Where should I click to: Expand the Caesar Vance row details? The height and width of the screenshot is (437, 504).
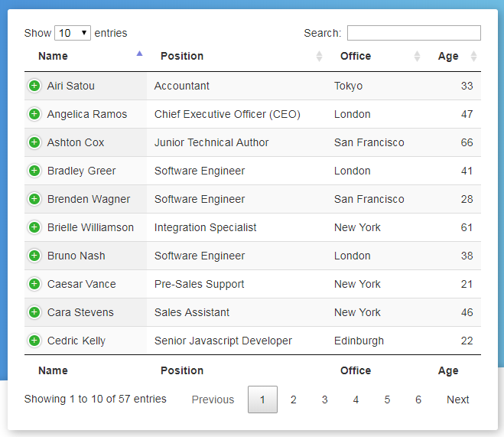(34, 284)
